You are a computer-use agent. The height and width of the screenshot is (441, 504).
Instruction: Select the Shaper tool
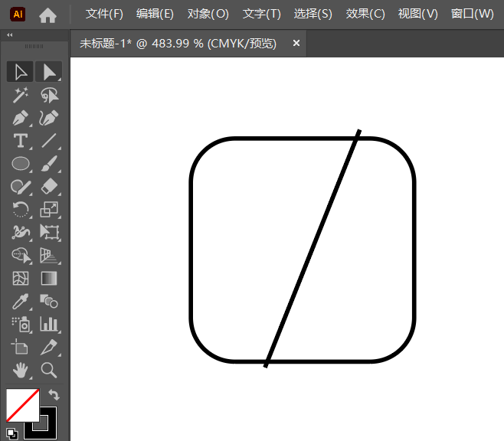(20, 187)
